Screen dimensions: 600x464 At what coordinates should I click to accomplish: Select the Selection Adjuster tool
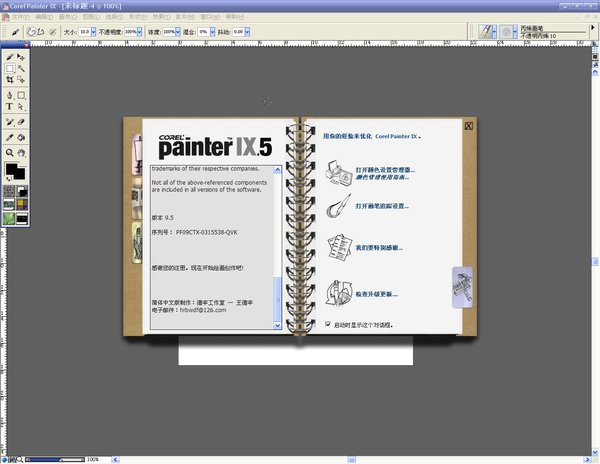pos(21,80)
